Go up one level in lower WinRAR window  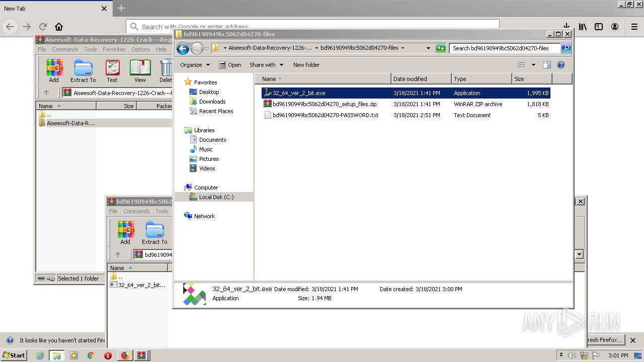coord(118,254)
